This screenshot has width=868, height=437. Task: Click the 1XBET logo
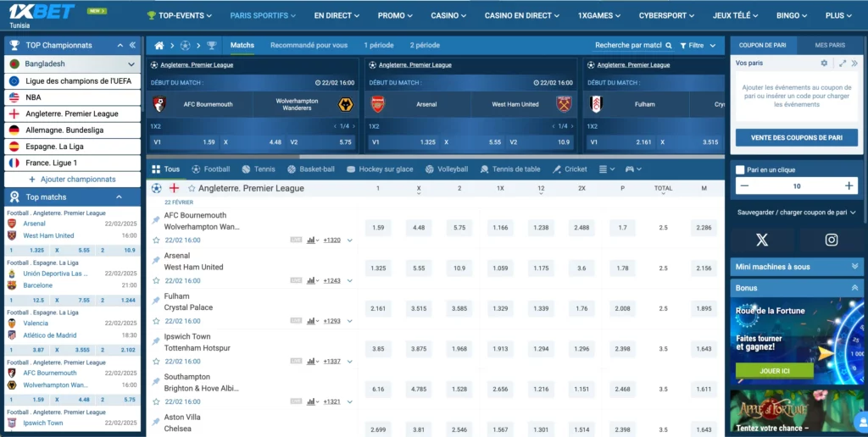pos(42,12)
